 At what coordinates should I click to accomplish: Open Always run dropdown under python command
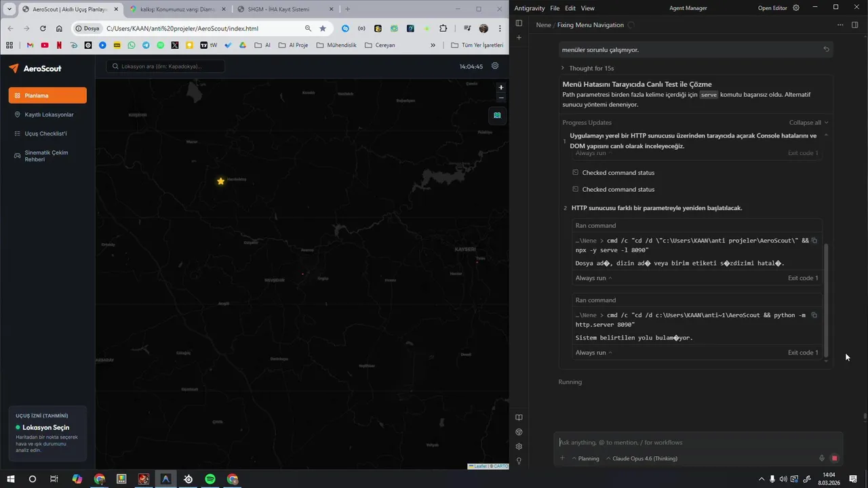click(x=593, y=352)
